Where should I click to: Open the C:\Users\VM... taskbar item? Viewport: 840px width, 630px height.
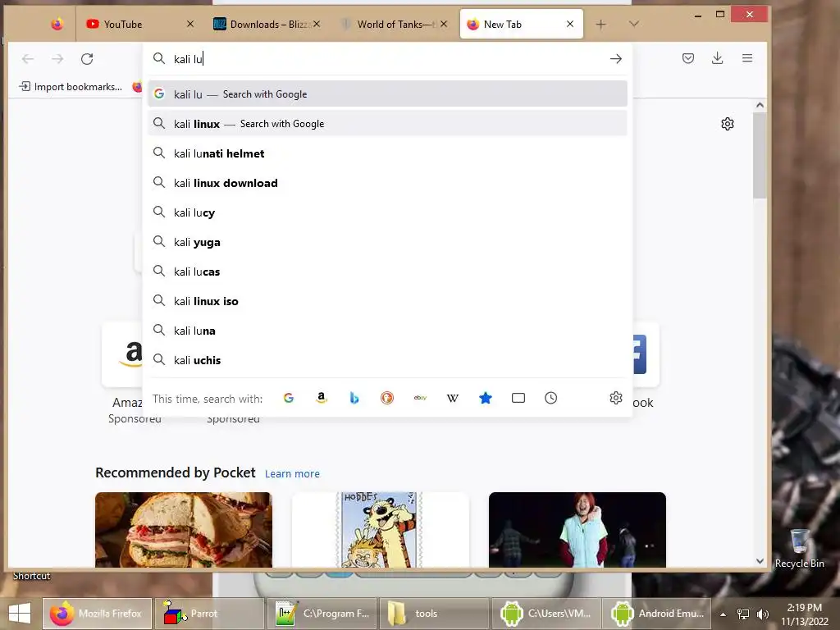(547, 614)
